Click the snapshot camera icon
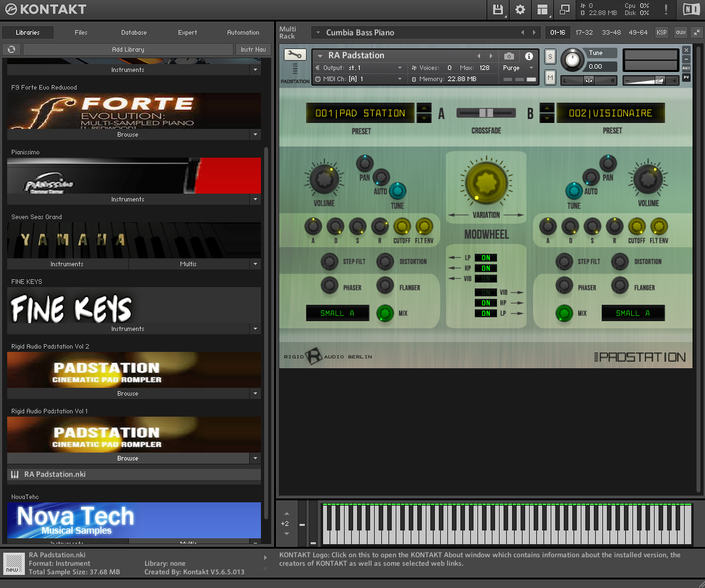 click(509, 56)
